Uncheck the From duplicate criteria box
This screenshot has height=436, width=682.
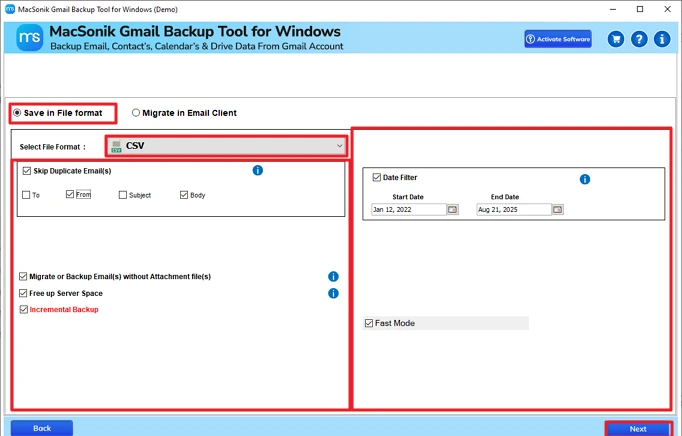pyautogui.click(x=70, y=194)
